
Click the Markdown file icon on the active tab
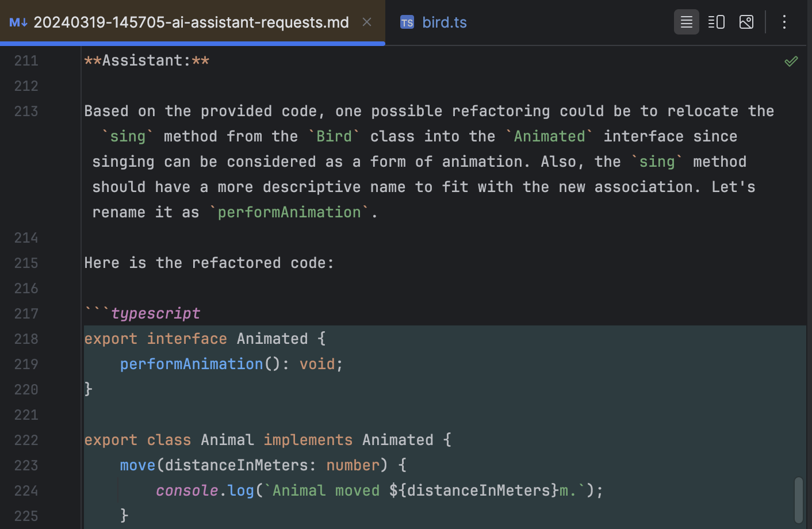point(18,22)
